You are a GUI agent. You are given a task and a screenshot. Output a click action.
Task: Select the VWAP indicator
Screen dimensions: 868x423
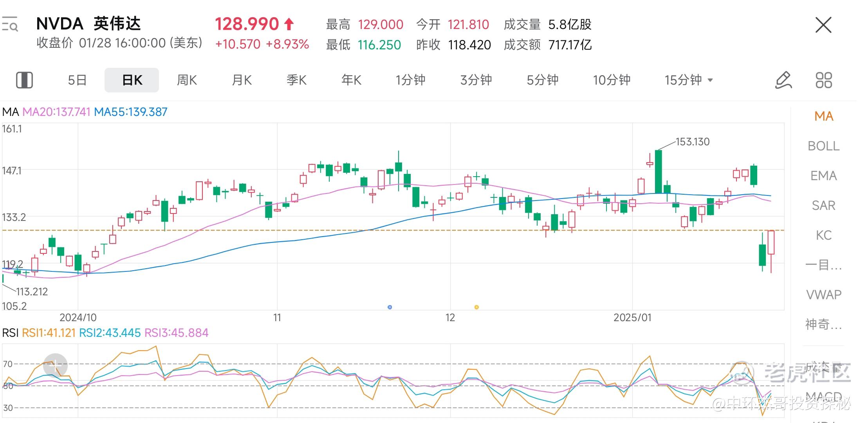pos(824,295)
